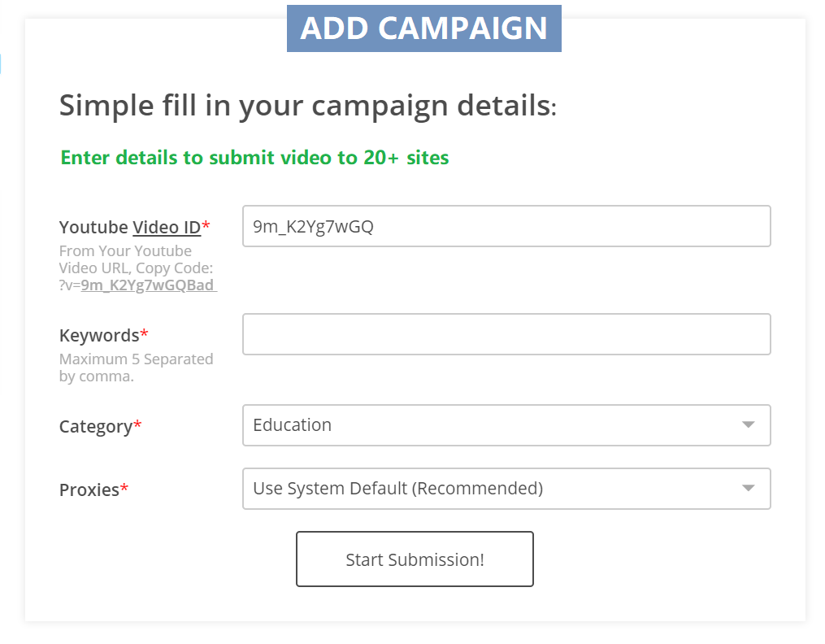Viewport: 825px width, 644px height.
Task: Click the "Simple fill in your campaign details" heading
Action: tap(307, 106)
